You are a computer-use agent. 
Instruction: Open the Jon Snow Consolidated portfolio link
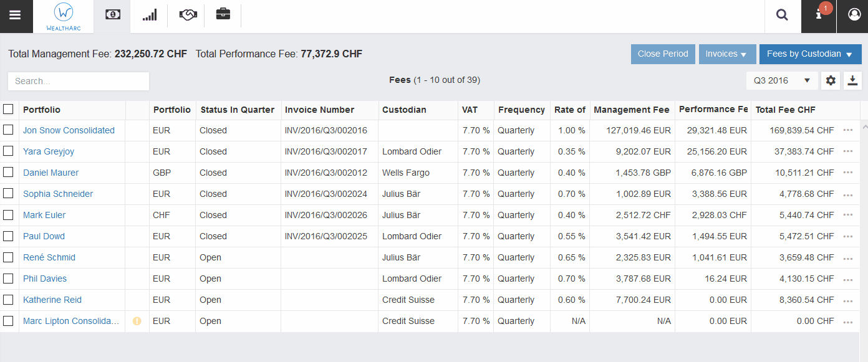(x=69, y=130)
